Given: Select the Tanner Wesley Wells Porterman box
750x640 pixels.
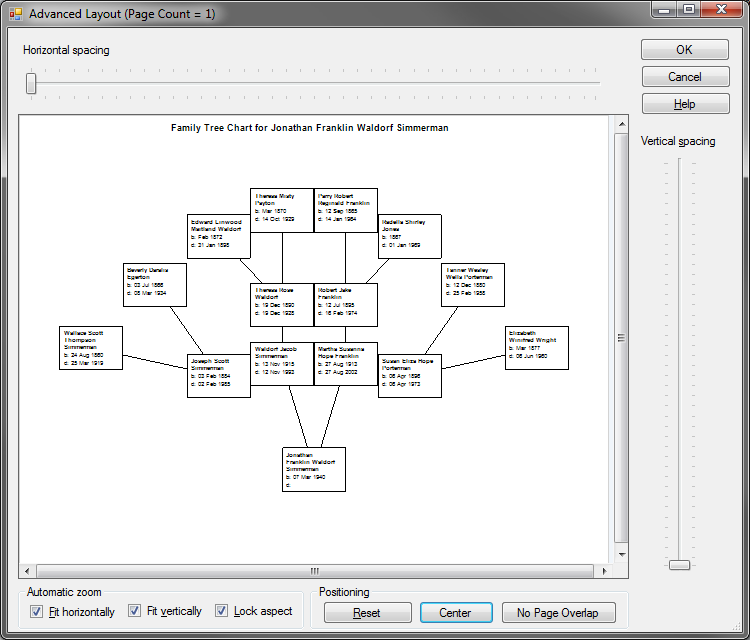Looking at the screenshot, I should [x=473, y=285].
